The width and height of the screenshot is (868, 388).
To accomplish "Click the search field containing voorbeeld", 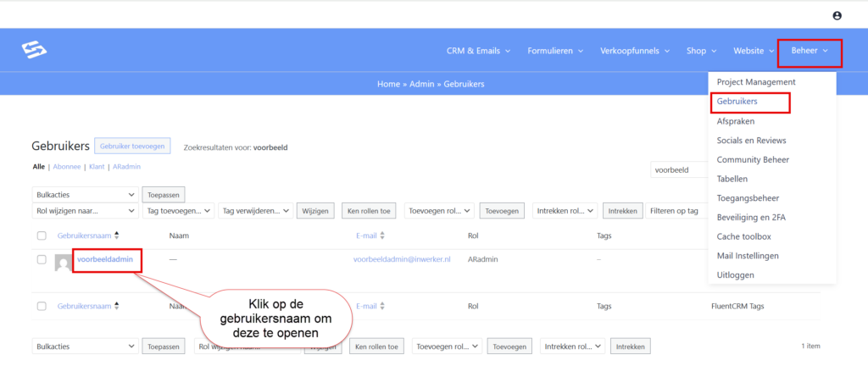I will pyautogui.click(x=678, y=169).
